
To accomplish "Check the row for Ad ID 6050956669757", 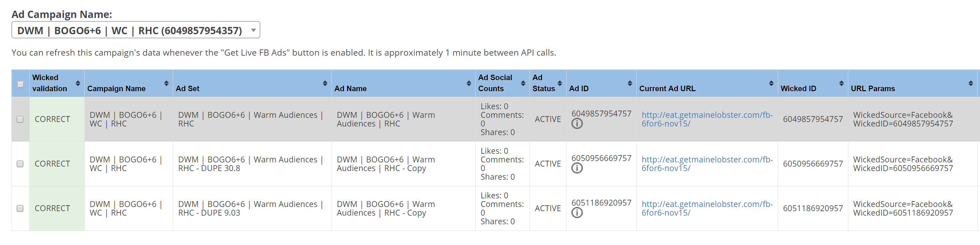I will (20, 163).
